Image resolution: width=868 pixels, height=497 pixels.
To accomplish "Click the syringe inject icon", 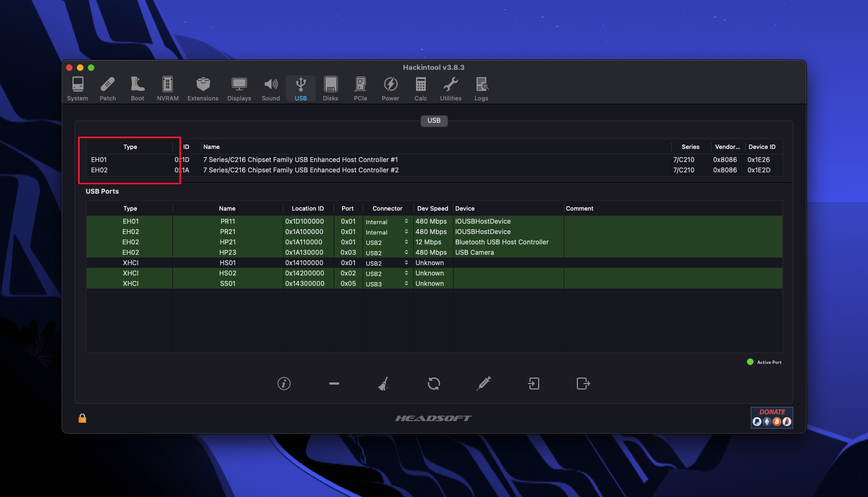I will tap(484, 384).
